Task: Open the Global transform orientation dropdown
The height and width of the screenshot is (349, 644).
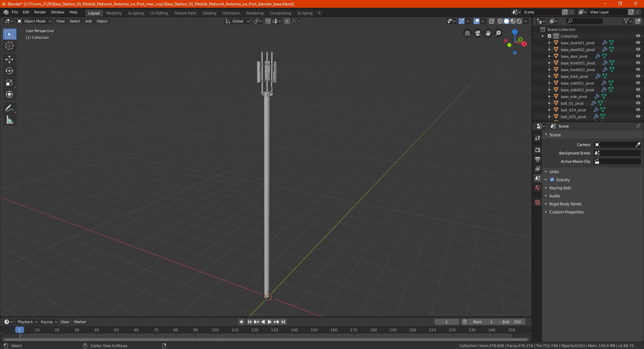Action: tap(237, 21)
